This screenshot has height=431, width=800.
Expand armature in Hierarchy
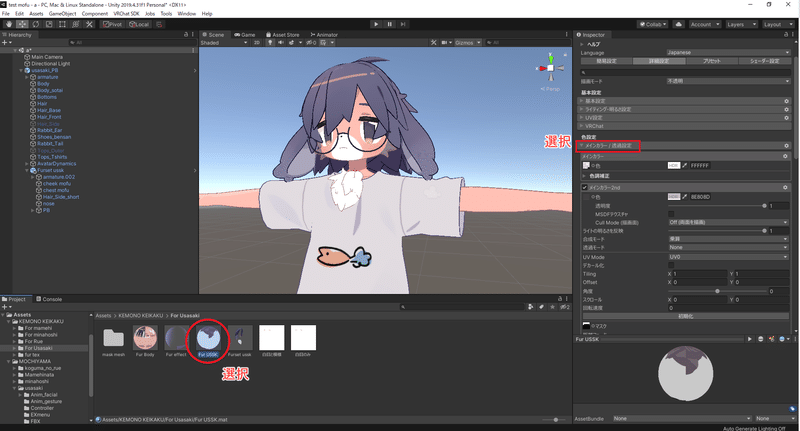[27, 77]
